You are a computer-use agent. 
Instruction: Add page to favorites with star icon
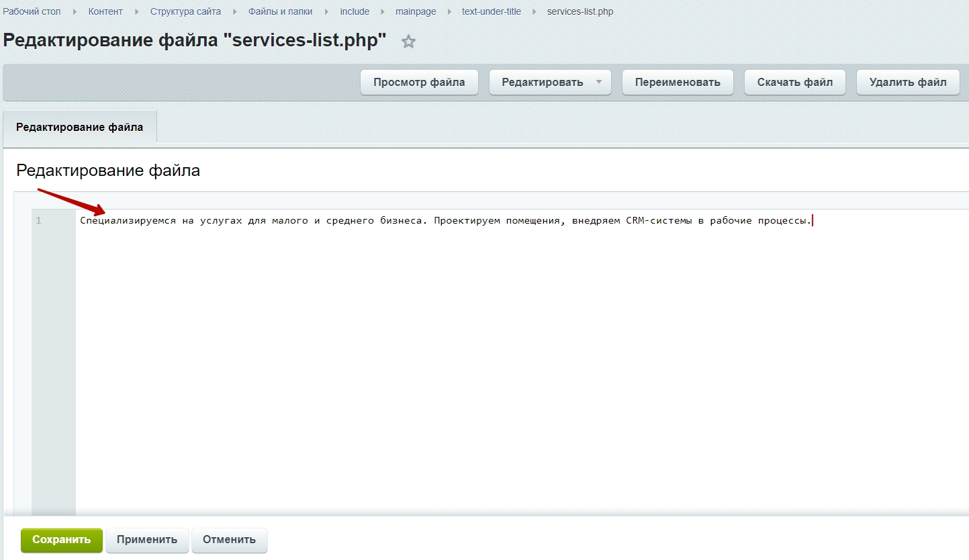408,42
